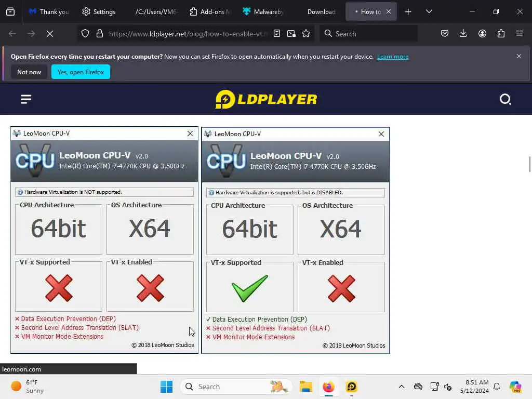Go forward to next page
Viewport: 532px width, 399px height.
[x=31, y=34]
